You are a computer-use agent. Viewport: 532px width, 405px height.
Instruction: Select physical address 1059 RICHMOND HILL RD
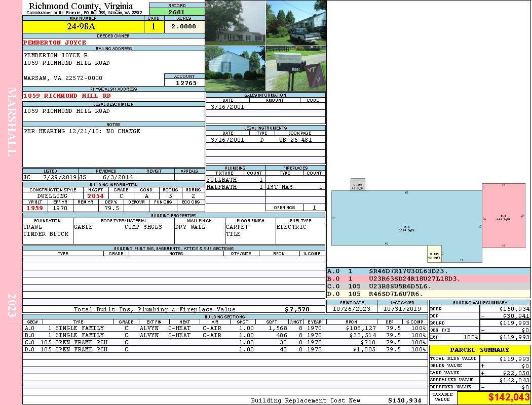click(67, 96)
